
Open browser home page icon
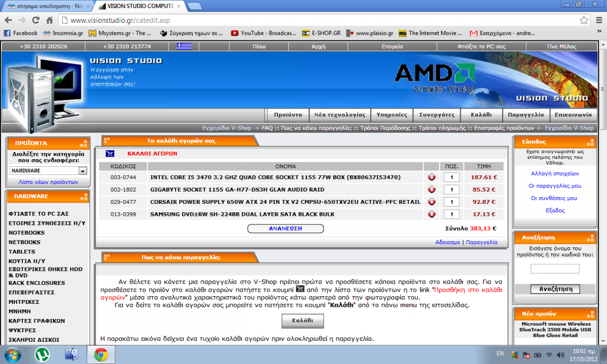[x=49, y=20]
